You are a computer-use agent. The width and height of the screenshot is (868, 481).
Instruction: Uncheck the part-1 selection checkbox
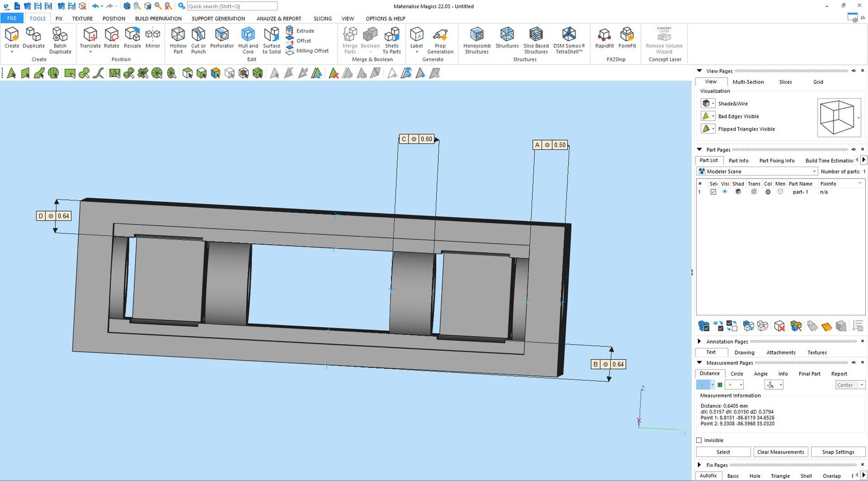713,192
